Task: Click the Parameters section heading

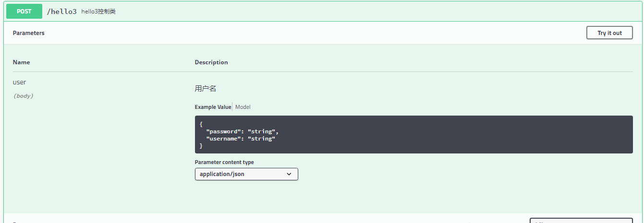Action: click(29, 33)
